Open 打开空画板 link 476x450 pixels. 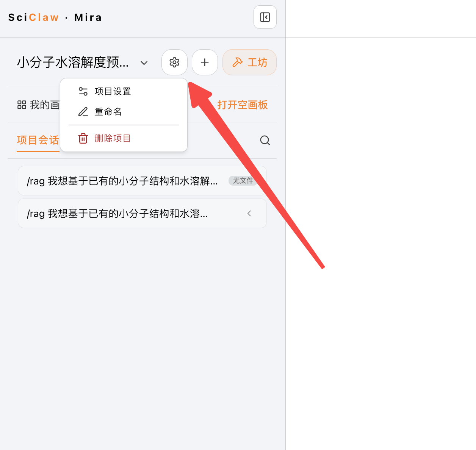[243, 105]
